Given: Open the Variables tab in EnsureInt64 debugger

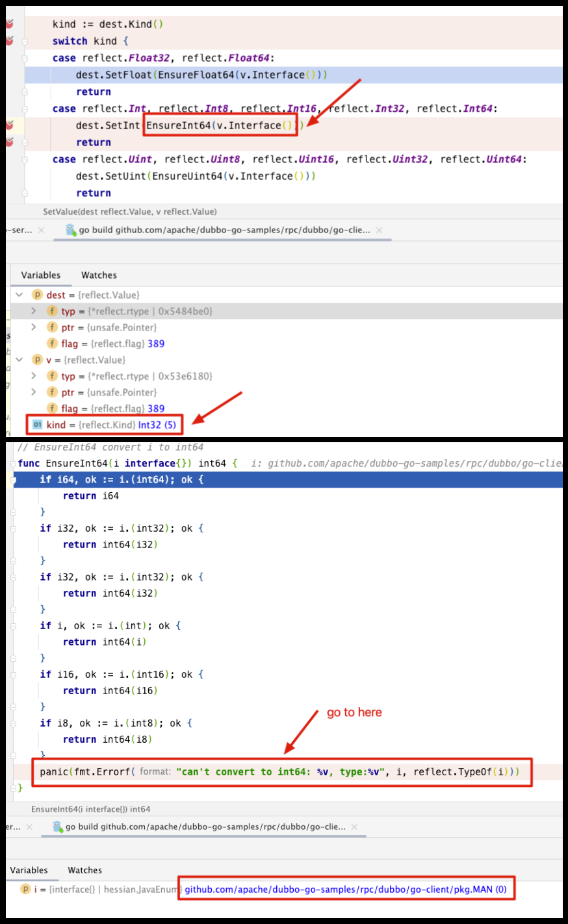Looking at the screenshot, I should pos(29,870).
